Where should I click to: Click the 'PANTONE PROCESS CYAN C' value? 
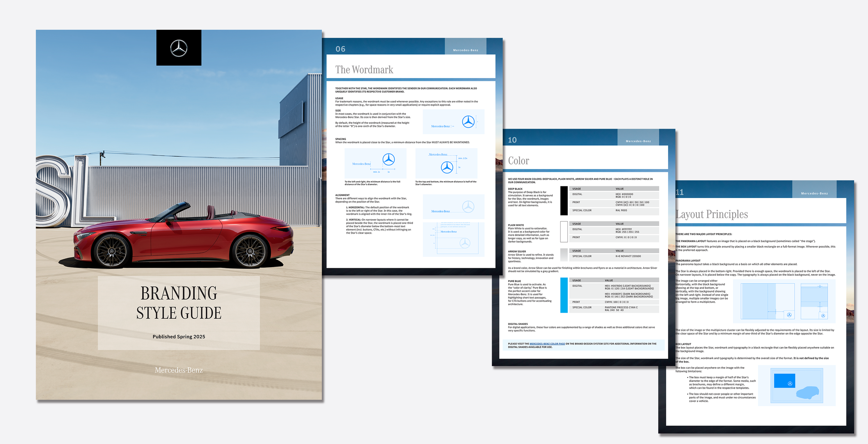[621, 307]
